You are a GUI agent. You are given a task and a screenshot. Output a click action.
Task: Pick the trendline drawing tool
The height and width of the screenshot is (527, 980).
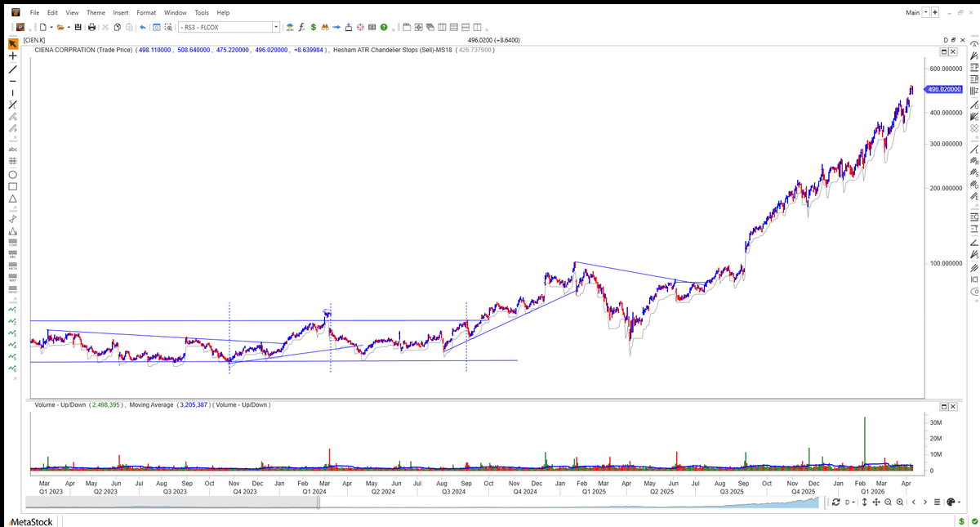coord(13,69)
